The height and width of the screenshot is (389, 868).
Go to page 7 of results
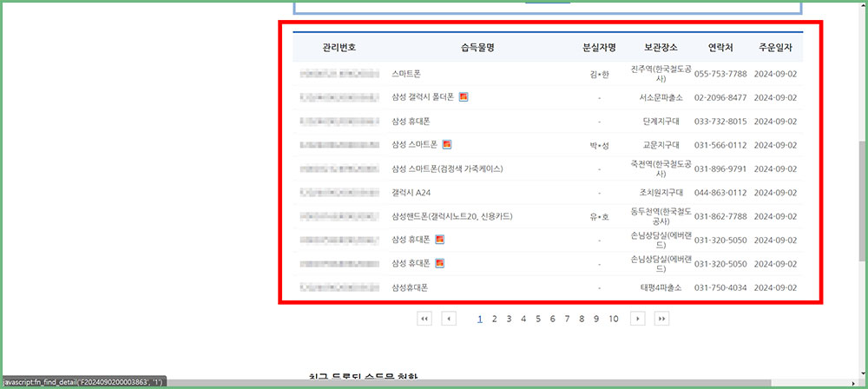click(567, 319)
